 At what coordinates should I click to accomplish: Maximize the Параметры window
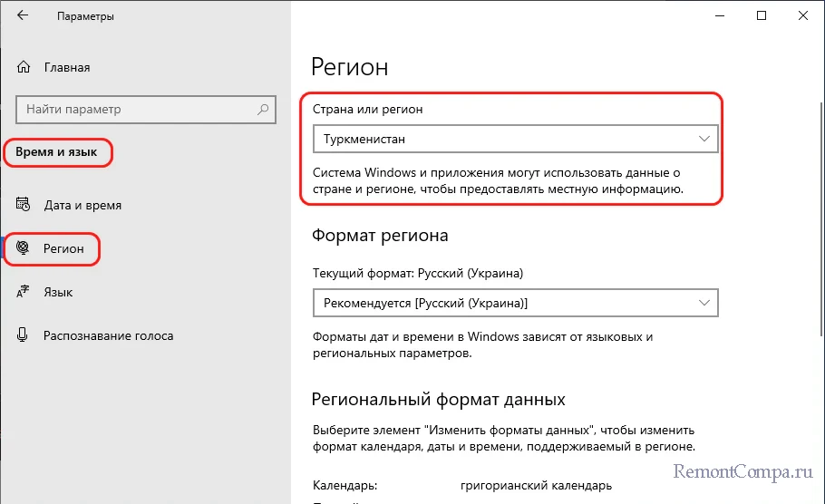click(x=762, y=15)
